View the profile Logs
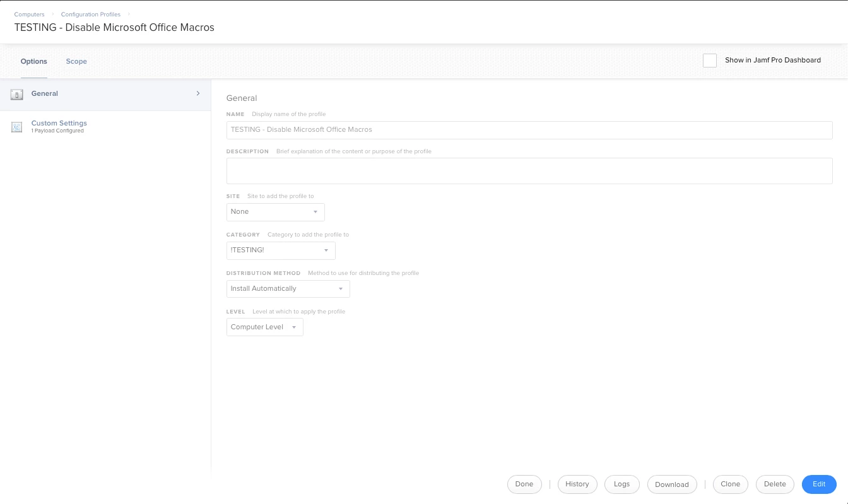The image size is (848, 504). tap(622, 484)
